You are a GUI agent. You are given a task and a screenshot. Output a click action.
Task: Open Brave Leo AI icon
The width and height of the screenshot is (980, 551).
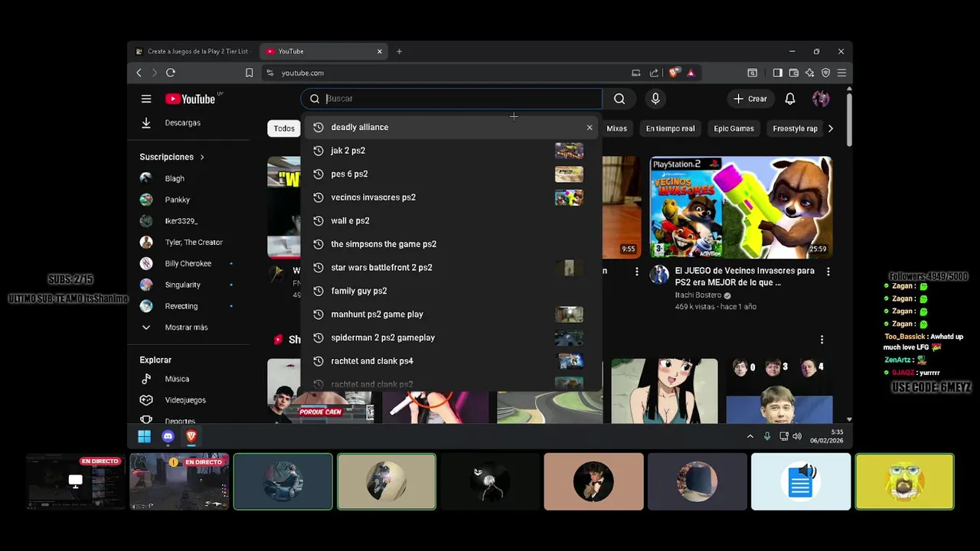pyautogui.click(x=810, y=73)
